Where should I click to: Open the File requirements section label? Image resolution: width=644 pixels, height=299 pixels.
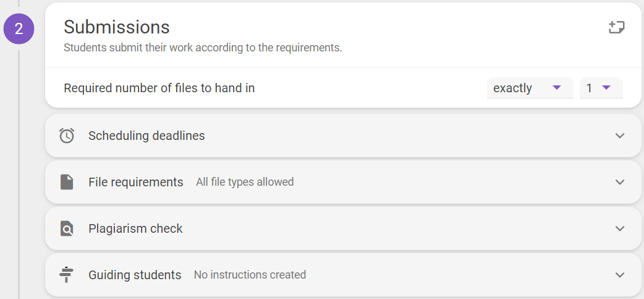[x=136, y=182]
